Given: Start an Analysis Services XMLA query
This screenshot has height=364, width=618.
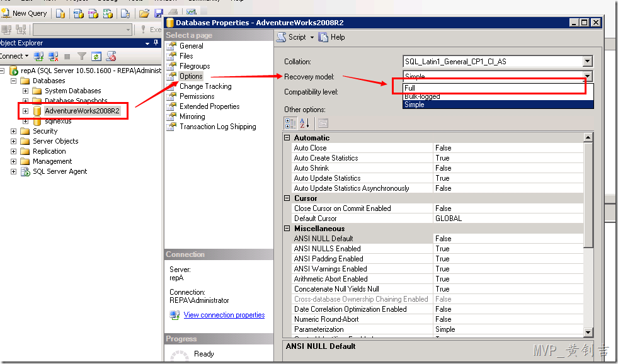Looking at the screenshot, I should click(108, 13).
